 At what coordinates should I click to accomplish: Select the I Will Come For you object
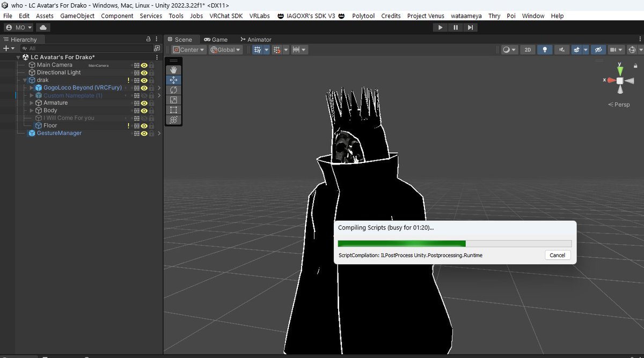pos(69,118)
